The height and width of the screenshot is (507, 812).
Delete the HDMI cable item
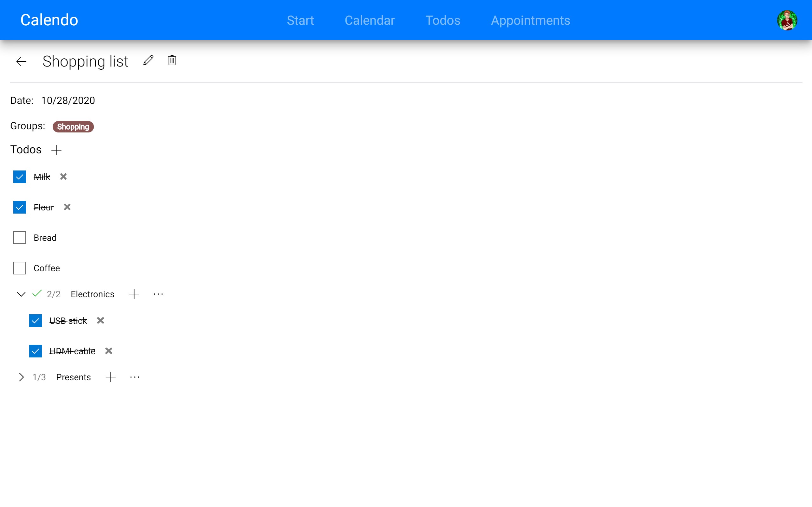(109, 351)
